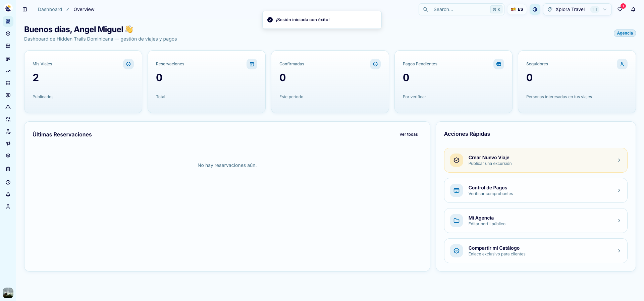
Task: Open the bell icon in the left sidebar
Action: coord(8,194)
